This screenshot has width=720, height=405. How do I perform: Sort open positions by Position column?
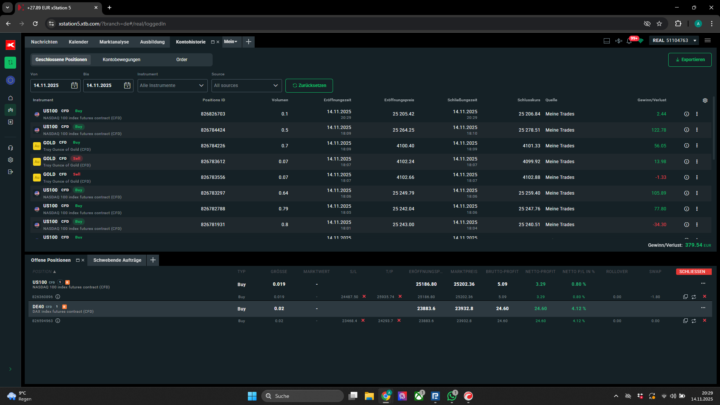point(44,272)
